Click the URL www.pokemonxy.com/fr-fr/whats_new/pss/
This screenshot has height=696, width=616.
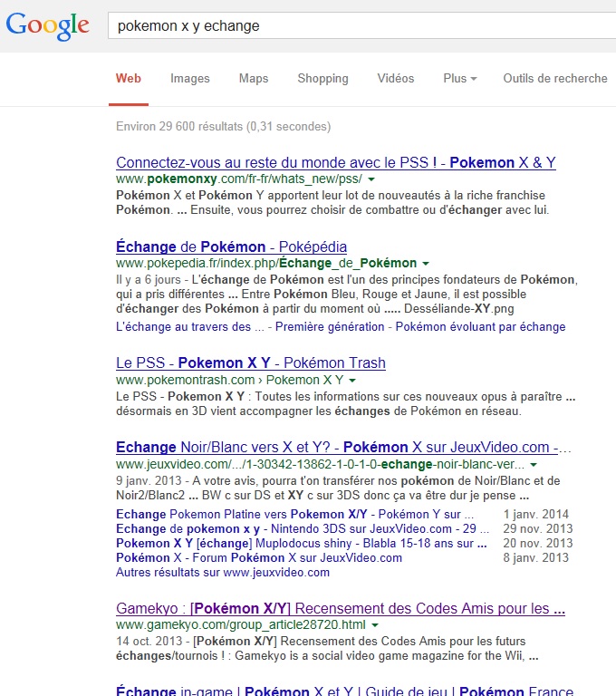(239, 179)
